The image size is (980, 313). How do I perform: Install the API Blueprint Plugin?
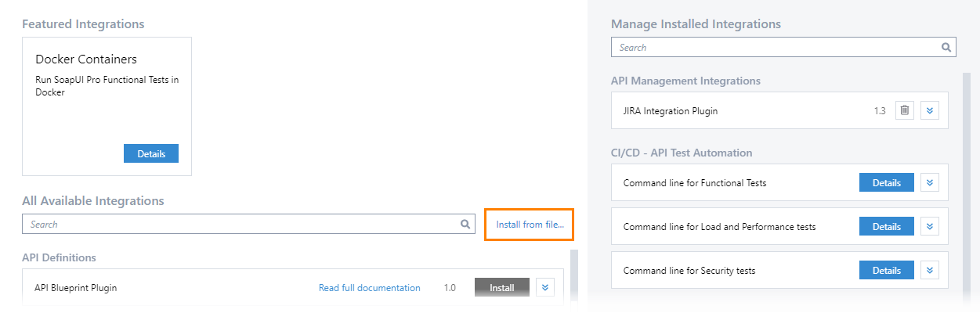pos(502,287)
